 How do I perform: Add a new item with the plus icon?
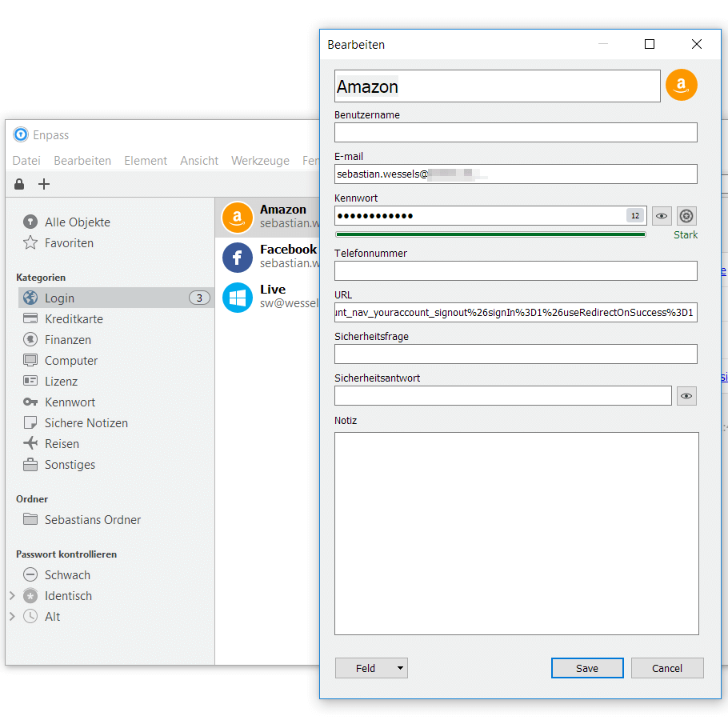tap(44, 184)
